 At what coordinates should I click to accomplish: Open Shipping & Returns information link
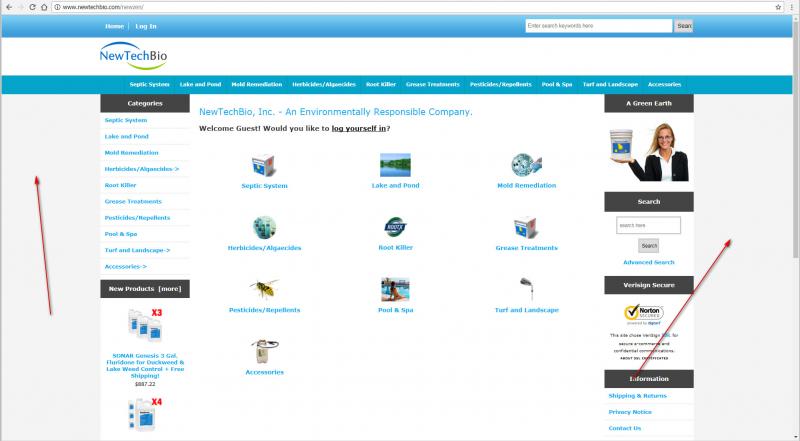click(637, 396)
